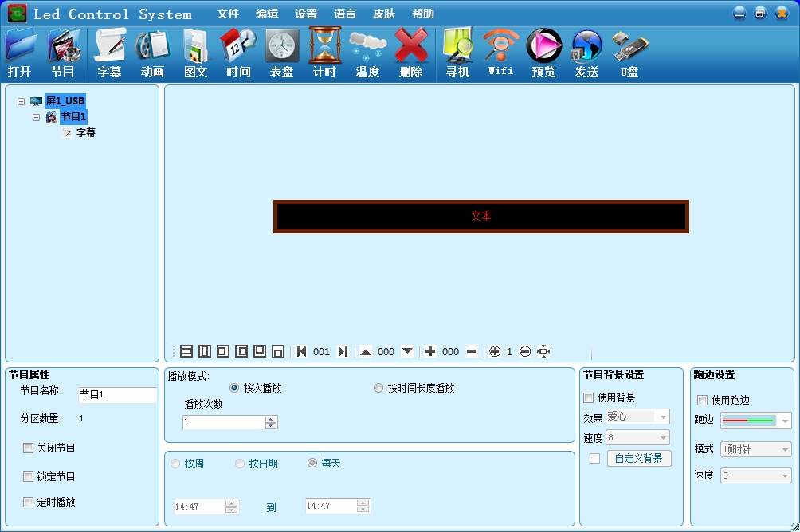Add a new 节目 program
The width and height of the screenshot is (800, 532).
click(x=63, y=53)
